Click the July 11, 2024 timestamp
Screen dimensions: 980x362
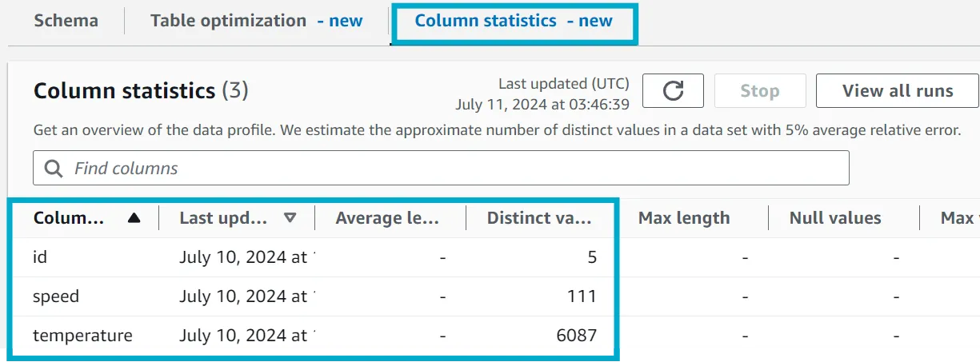542,105
